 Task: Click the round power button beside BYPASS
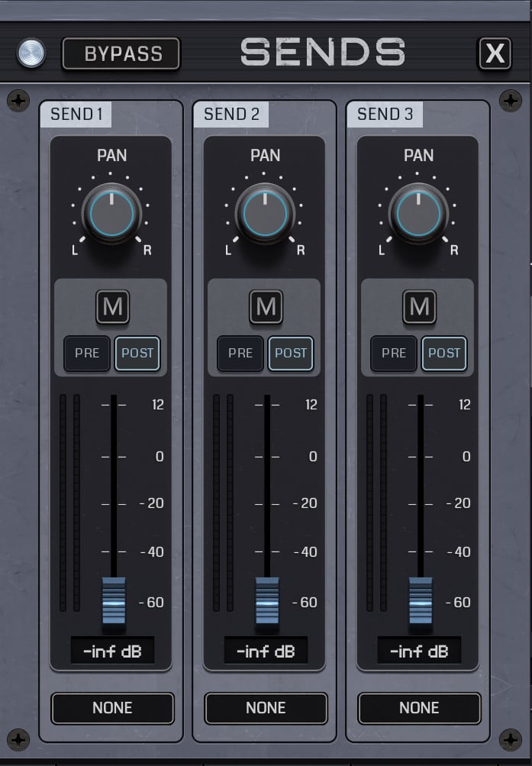(x=31, y=53)
